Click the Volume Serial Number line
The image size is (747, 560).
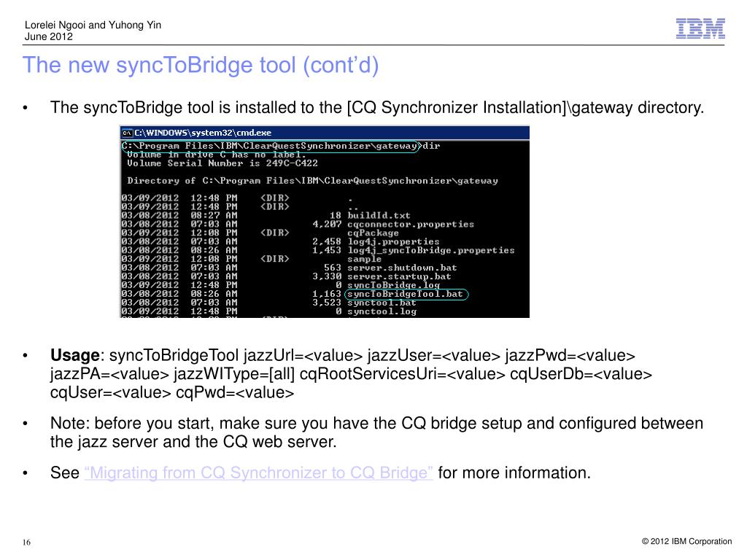[222, 163]
